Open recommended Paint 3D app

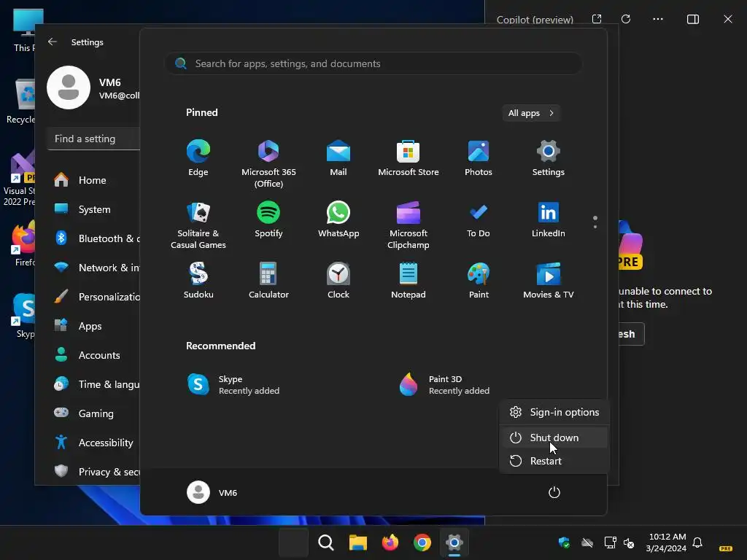(444, 385)
